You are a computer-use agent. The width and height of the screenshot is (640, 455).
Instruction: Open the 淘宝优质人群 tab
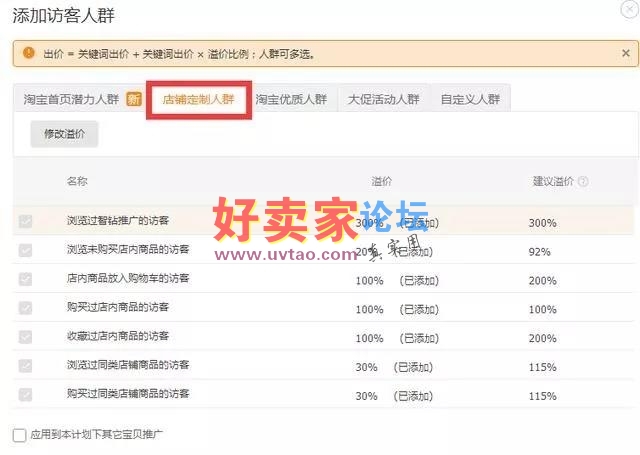[x=291, y=99]
